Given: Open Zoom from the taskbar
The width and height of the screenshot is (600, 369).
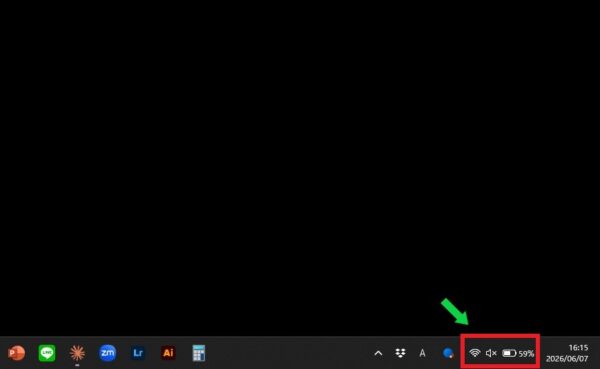Looking at the screenshot, I should click(x=107, y=353).
